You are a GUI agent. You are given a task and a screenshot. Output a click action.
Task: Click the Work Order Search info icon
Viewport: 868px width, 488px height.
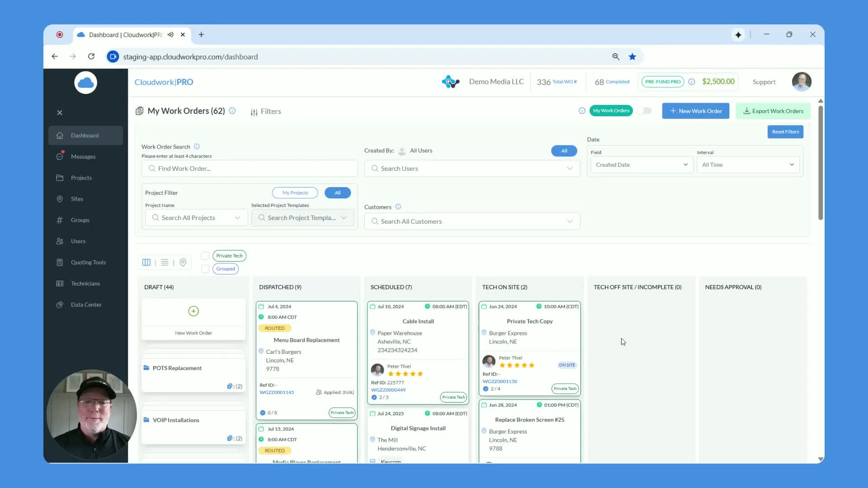pyautogui.click(x=197, y=146)
